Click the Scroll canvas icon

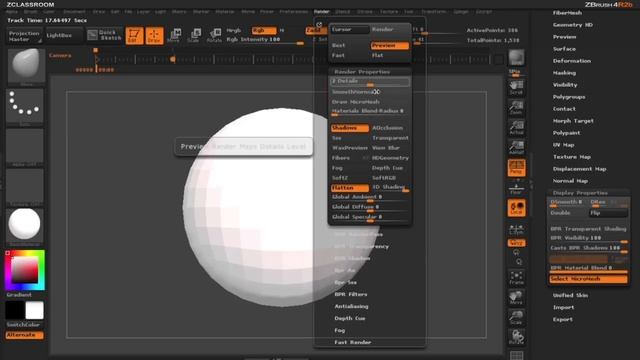(x=516, y=87)
